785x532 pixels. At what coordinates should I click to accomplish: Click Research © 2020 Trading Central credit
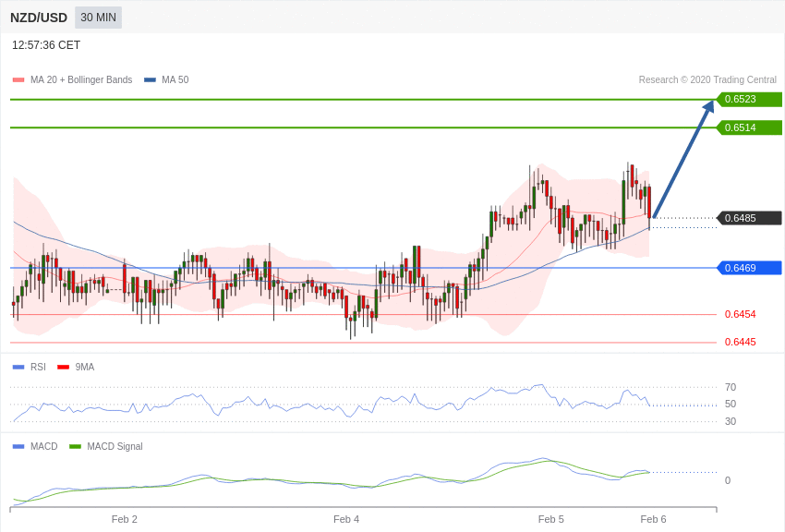coord(707,79)
